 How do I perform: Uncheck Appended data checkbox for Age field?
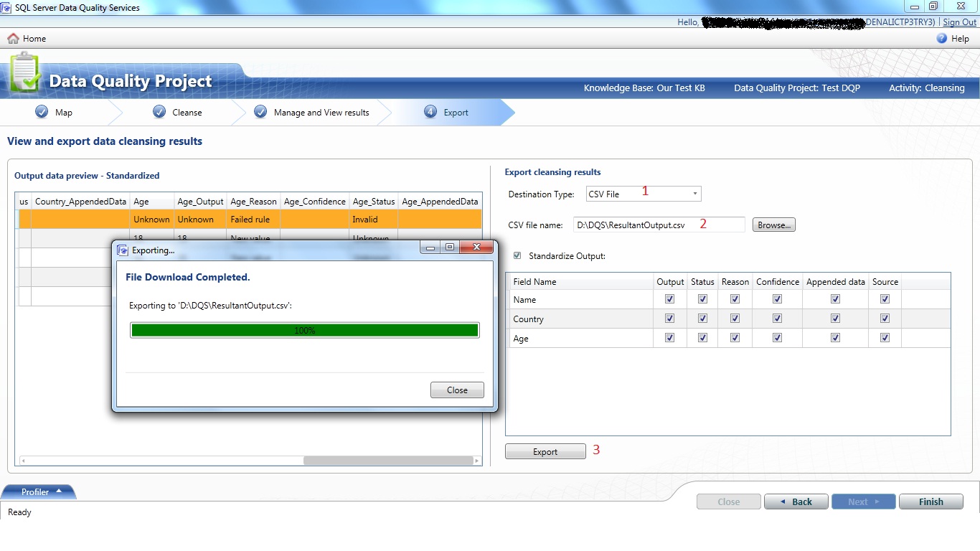pos(835,338)
